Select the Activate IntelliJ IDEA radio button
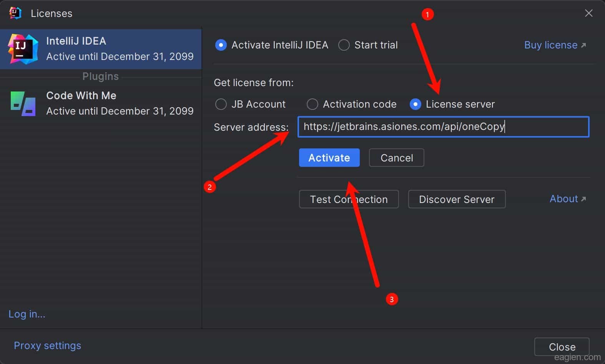This screenshot has width=605, height=364. [221, 45]
